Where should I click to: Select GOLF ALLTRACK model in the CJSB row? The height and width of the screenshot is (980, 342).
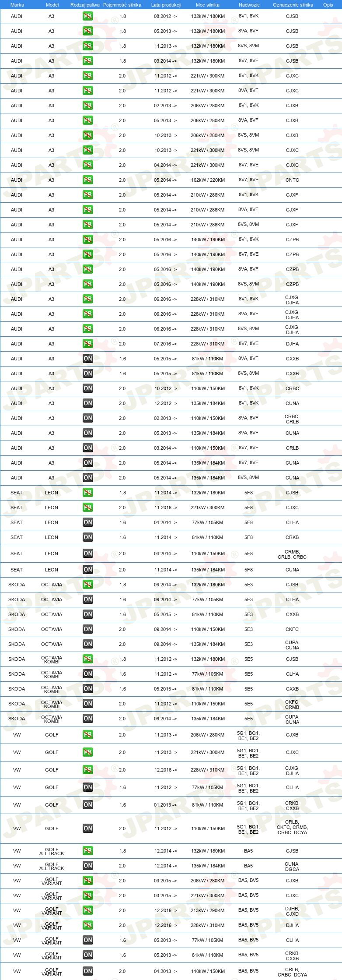point(52,851)
